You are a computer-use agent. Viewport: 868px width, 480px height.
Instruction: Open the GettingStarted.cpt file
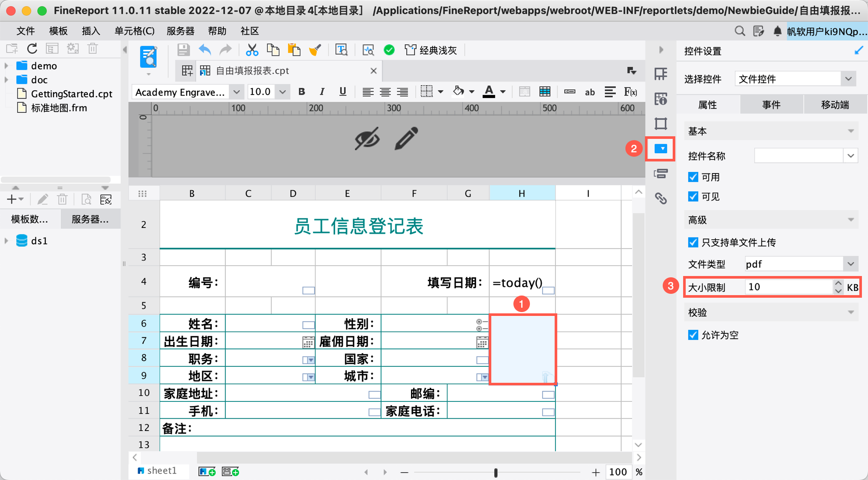tap(71, 94)
